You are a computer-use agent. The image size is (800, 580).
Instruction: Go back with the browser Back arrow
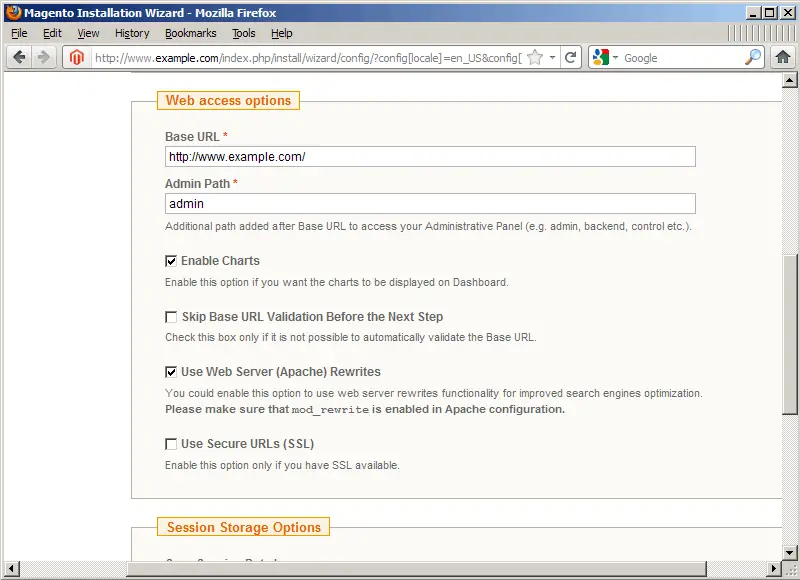19,57
